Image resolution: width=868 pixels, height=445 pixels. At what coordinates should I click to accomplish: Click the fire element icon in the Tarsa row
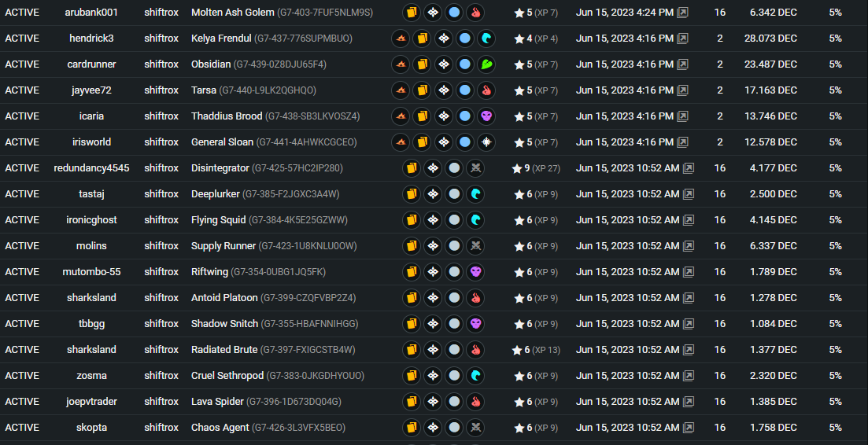pos(486,90)
